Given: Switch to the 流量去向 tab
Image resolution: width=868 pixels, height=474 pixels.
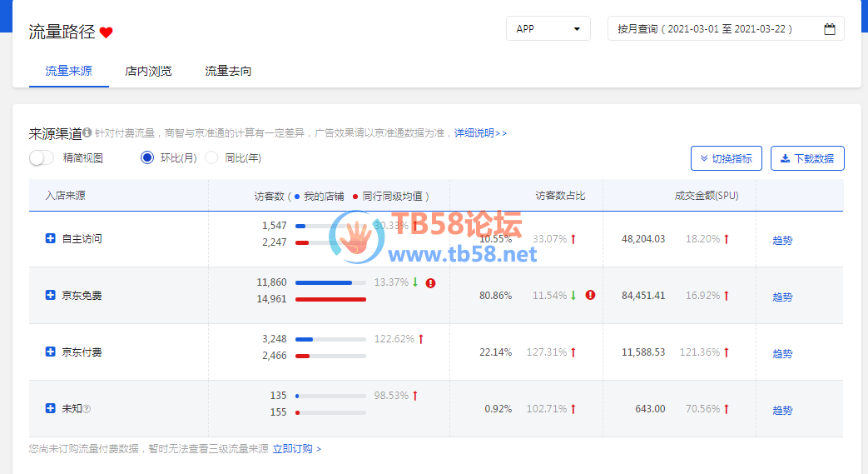Looking at the screenshot, I should (228, 72).
